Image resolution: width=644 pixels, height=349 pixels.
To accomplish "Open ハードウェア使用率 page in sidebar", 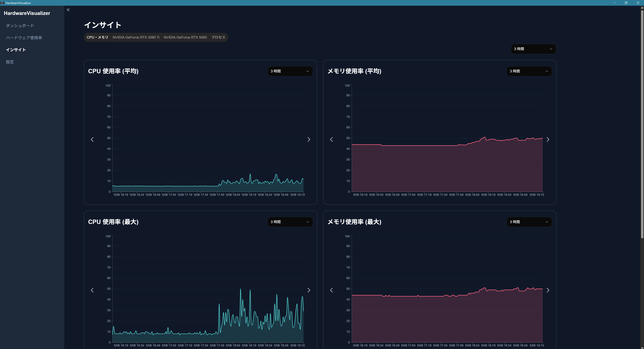I will coord(24,38).
